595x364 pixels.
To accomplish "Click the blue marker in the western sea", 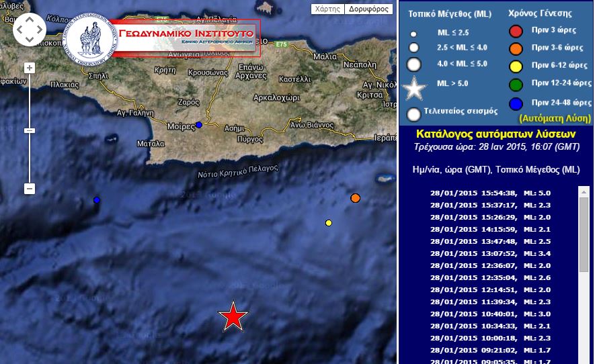I will click(x=97, y=200).
